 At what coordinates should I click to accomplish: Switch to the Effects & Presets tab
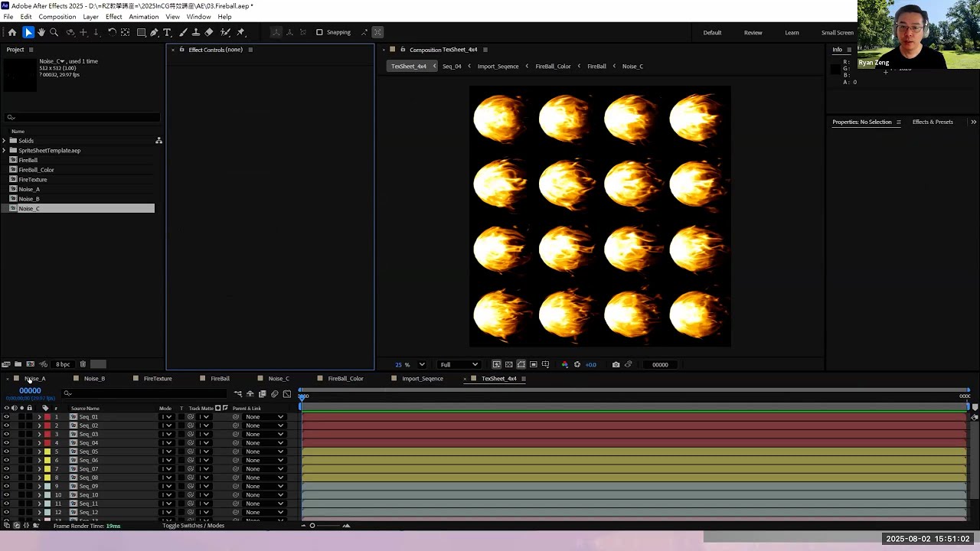[933, 122]
